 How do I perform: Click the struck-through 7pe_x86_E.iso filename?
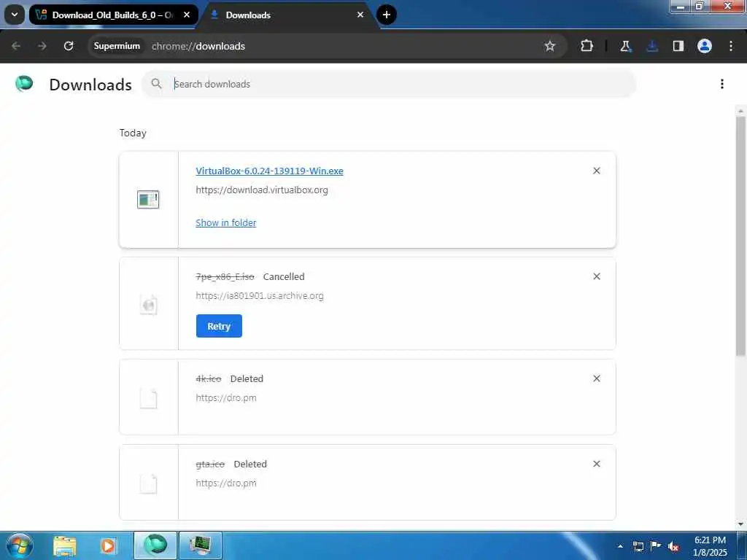pyautogui.click(x=225, y=276)
